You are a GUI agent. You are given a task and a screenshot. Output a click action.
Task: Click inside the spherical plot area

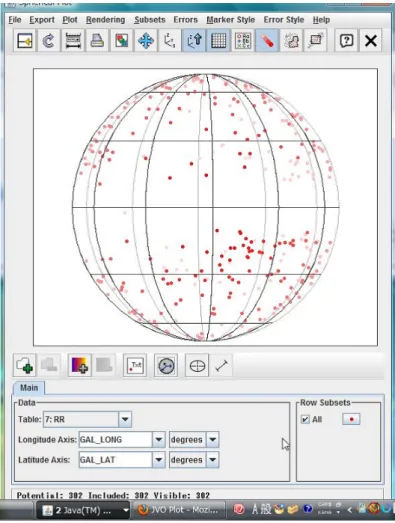(206, 207)
